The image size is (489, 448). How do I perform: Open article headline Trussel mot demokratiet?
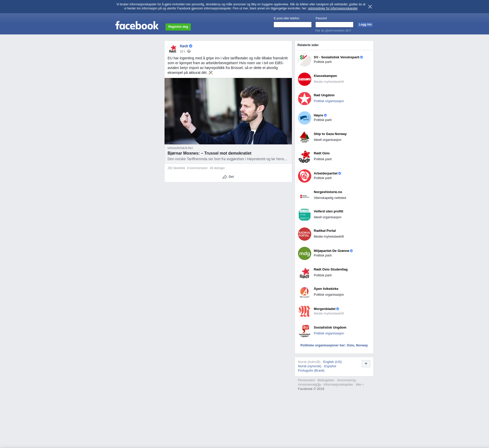click(x=209, y=153)
